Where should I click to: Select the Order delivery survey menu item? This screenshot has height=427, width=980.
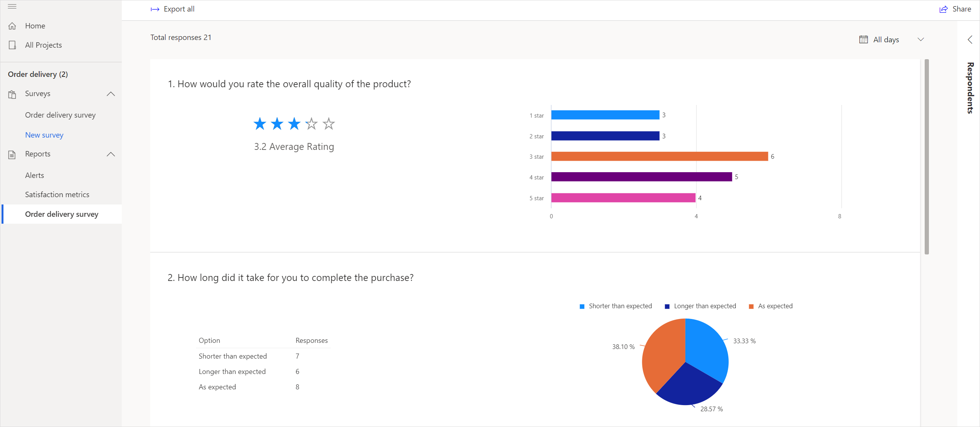tap(62, 214)
